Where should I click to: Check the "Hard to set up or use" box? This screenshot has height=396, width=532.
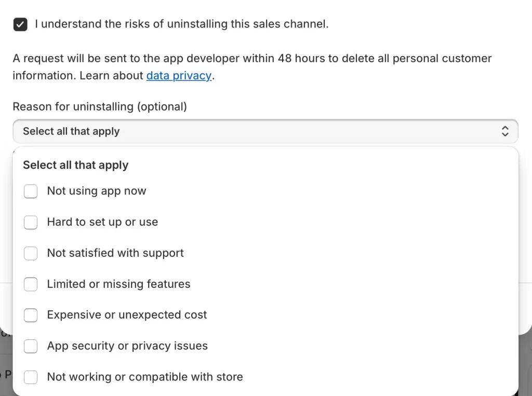point(31,222)
